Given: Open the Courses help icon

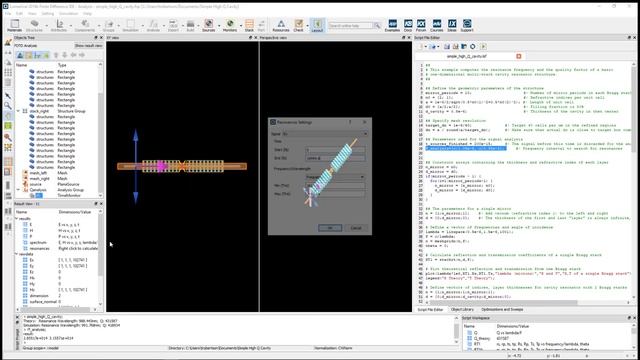Looking at the screenshot, I should pos(436,25).
